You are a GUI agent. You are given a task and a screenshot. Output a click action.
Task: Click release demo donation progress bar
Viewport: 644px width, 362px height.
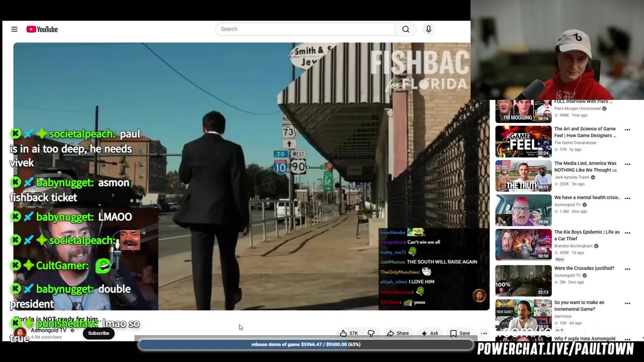[x=306, y=344]
